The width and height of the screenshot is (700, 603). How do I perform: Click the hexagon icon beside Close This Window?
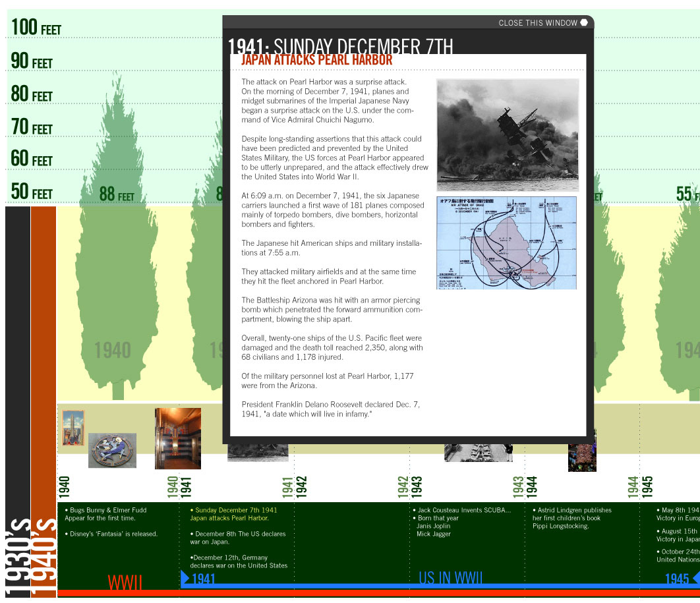click(584, 23)
